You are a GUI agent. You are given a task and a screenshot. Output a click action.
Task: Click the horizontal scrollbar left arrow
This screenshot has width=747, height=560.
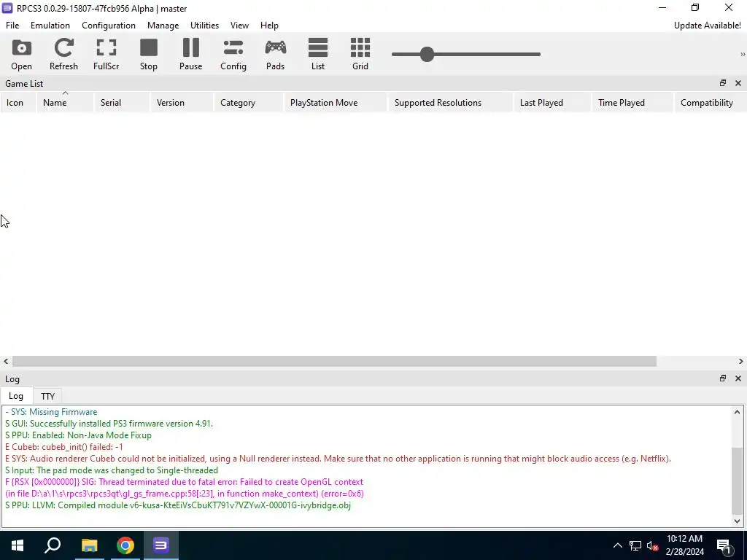pos(6,362)
